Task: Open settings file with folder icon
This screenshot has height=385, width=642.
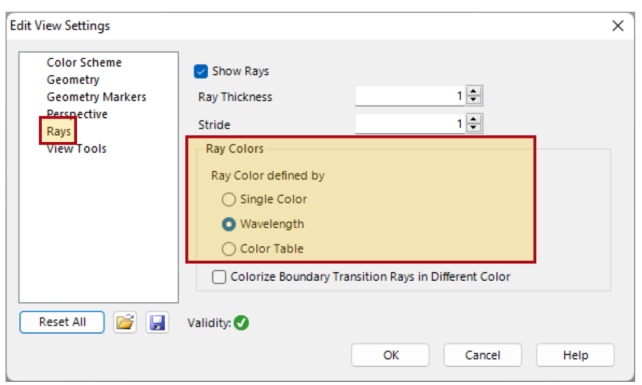Action: tap(125, 322)
